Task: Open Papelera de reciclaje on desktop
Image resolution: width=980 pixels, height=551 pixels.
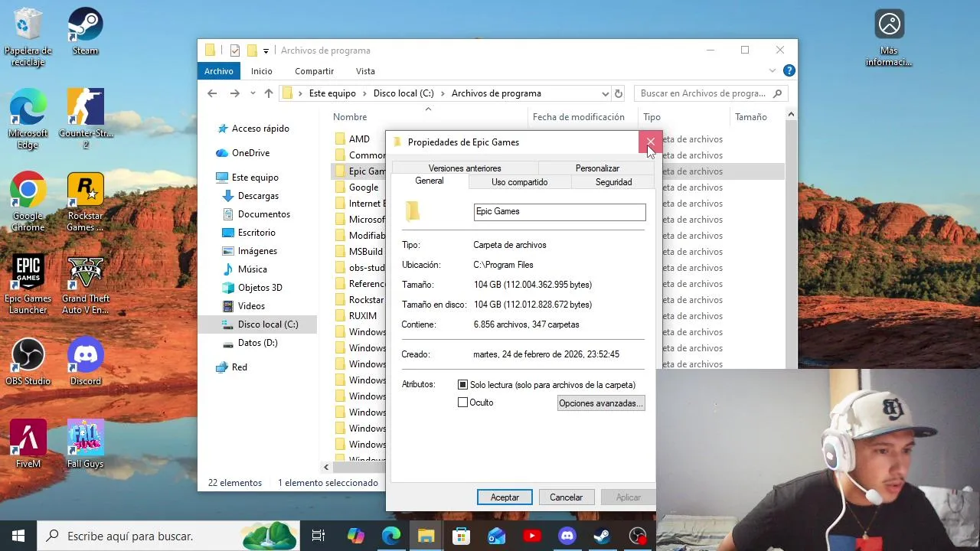Action: (28, 37)
